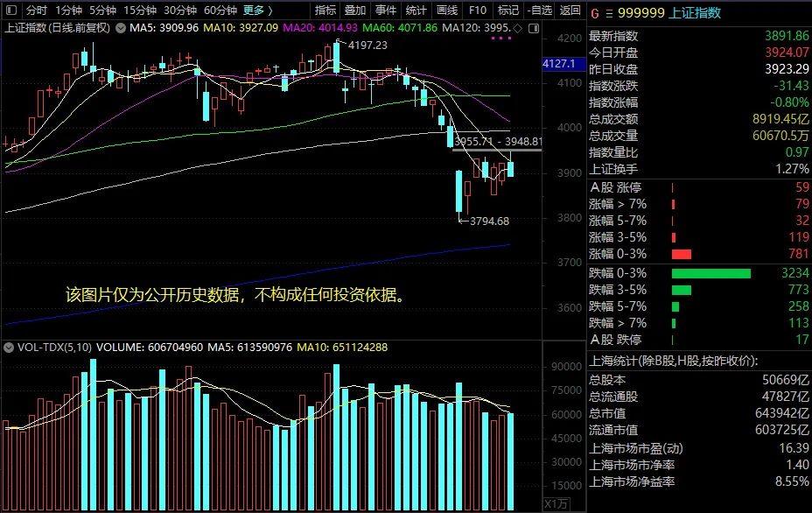812x513 pixels.
Task: Switch to 分时 intraday view
Action: (x=36, y=10)
